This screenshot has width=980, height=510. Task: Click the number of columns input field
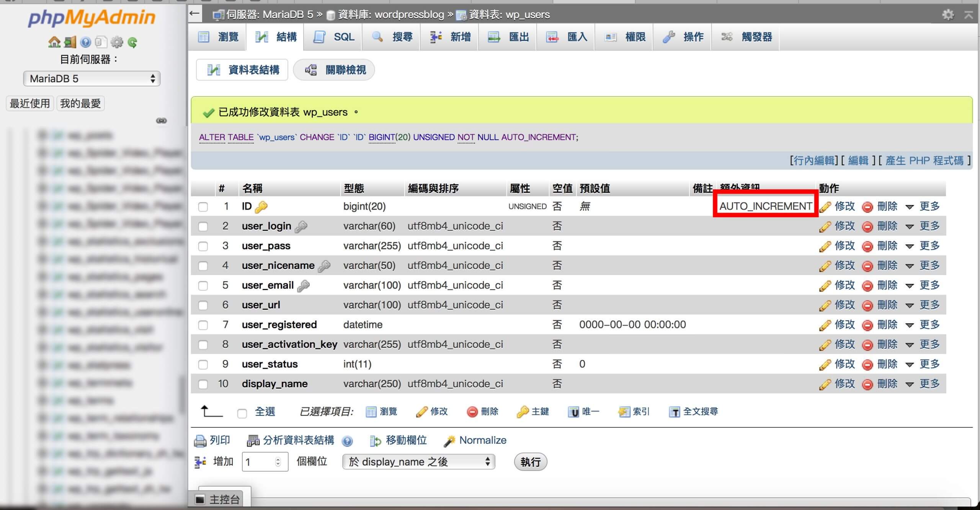[x=265, y=462]
